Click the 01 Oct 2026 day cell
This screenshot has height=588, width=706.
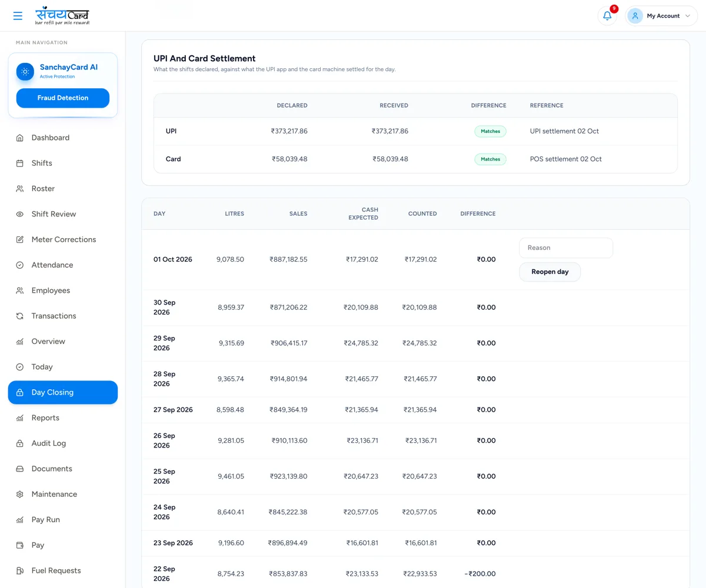pos(173,259)
